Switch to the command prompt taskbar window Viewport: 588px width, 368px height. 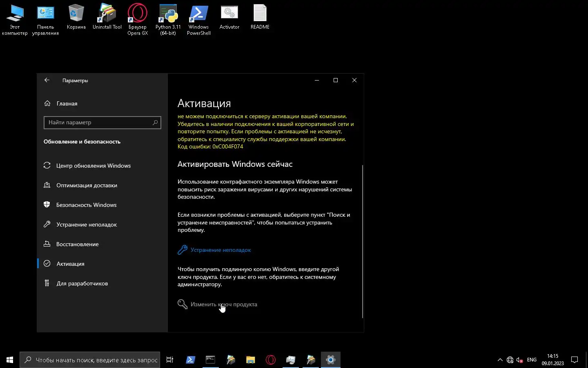click(x=210, y=360)
